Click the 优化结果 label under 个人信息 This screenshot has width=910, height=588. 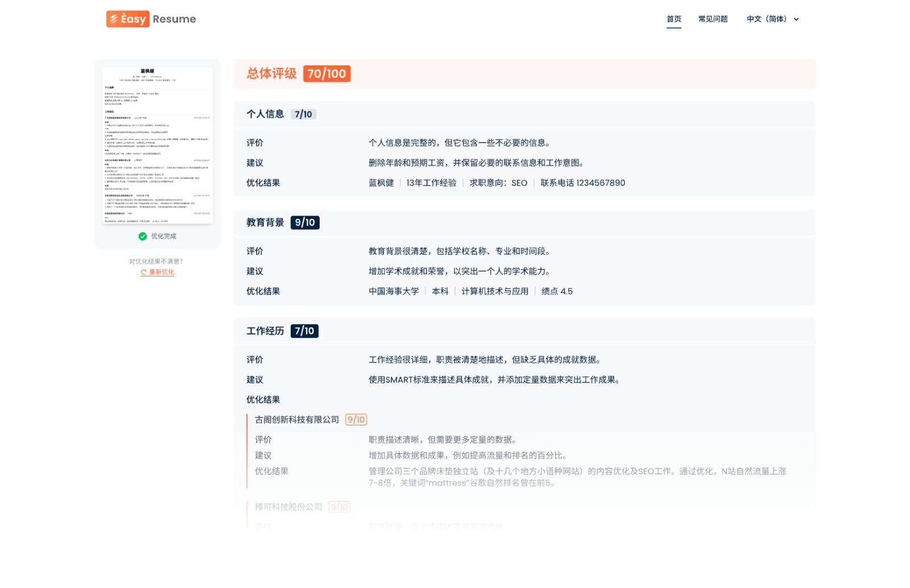[263, 183]
